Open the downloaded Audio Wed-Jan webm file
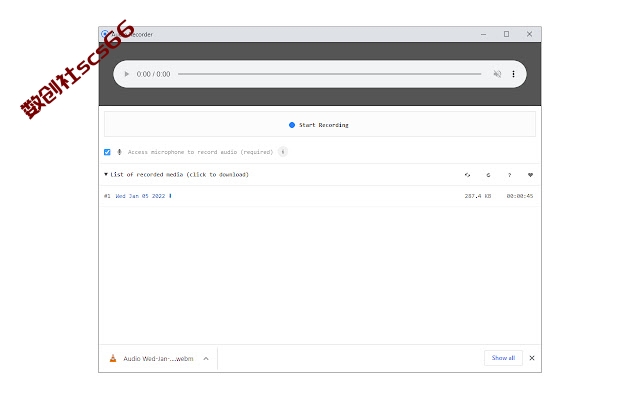This screenshot has width=640, height=400. [x=158, y=358]
